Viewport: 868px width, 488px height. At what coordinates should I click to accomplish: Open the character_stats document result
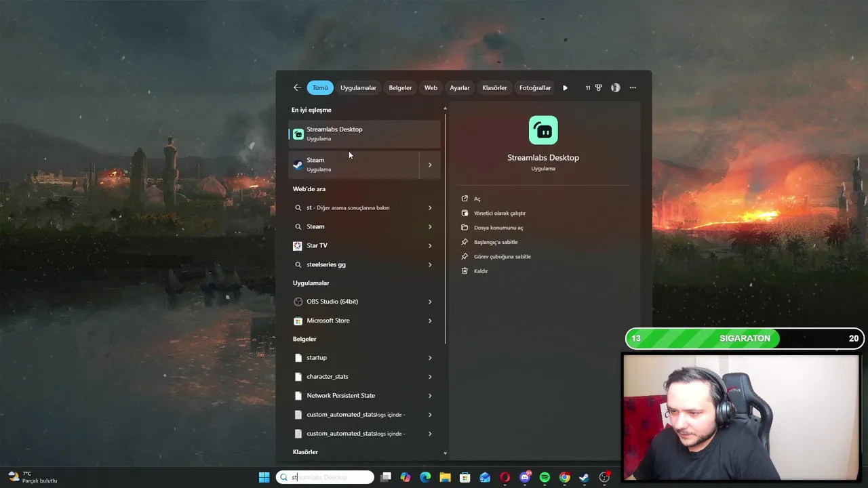pyautogui.click(x=365, y=376)
